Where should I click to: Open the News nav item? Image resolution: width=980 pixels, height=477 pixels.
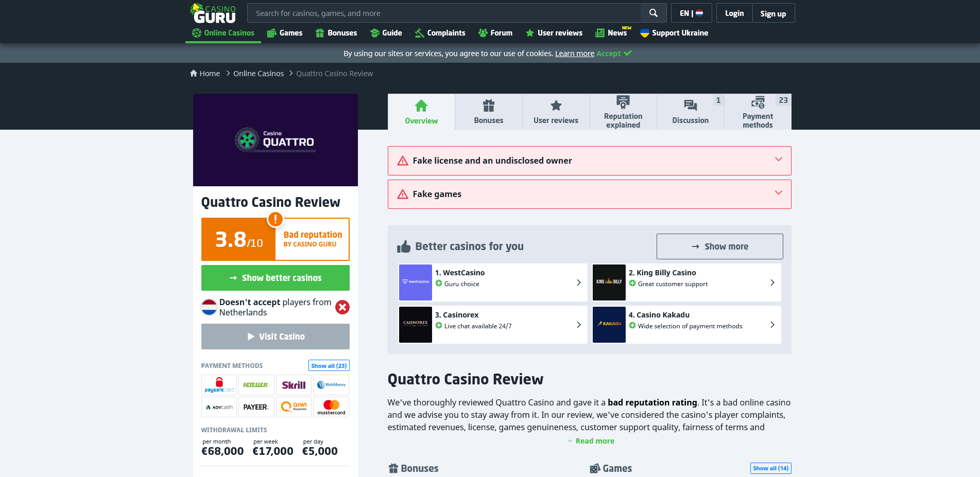tap(612, 33)
